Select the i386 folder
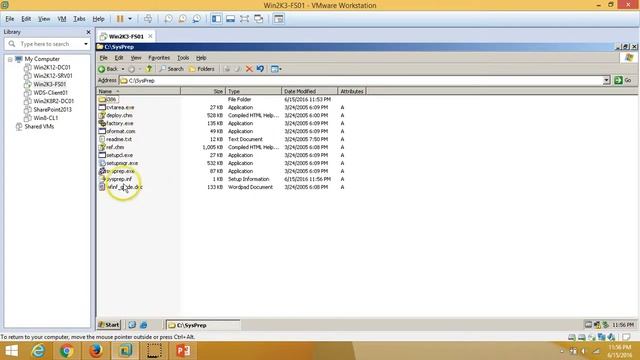The image size is (640, 360). click(108, 99)
